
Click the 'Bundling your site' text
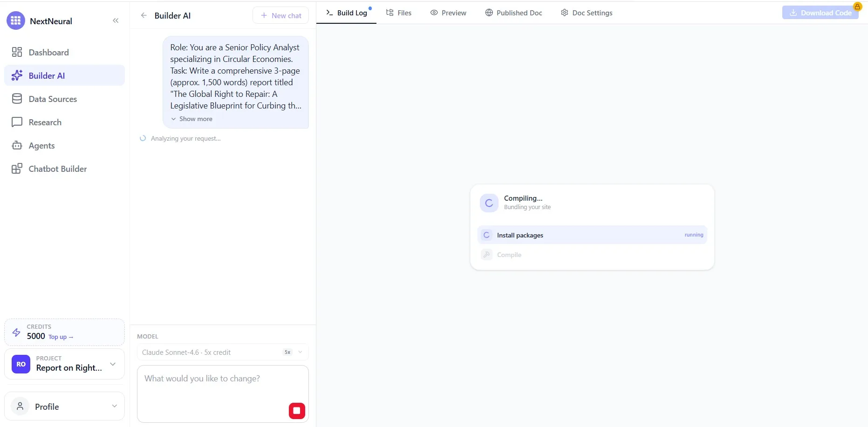(527, 207)
